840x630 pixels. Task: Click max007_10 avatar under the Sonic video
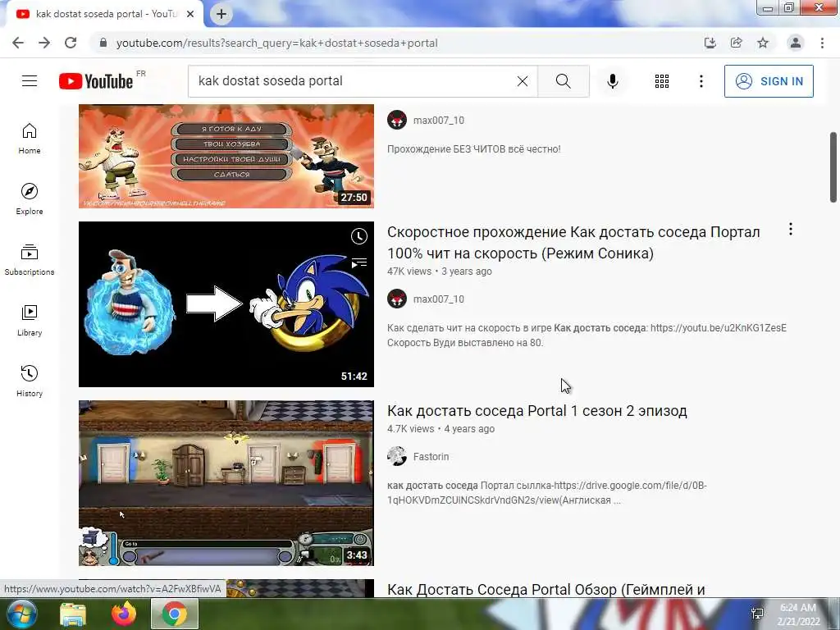pos(397,299)
